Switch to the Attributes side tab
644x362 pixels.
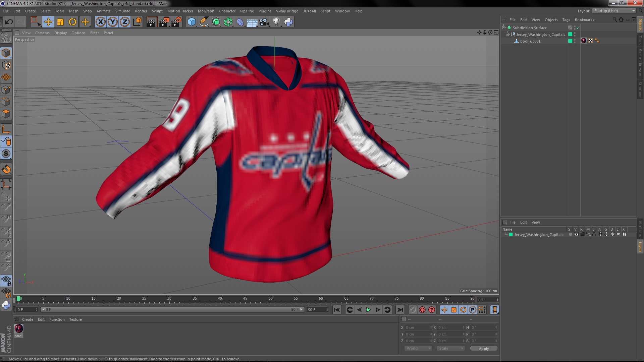coord(640,229)
